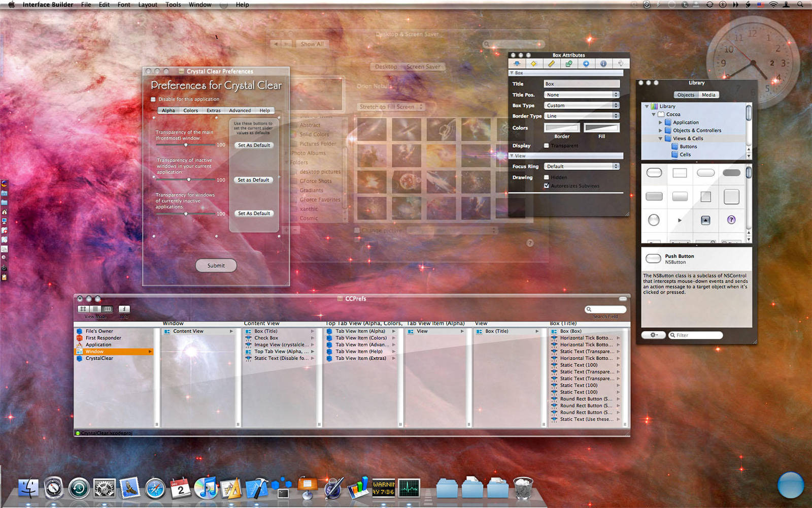Screen dimensions: 812x508
Task: Open the Stretch to Fill Screen dropdown
Action: coord(391,107)
